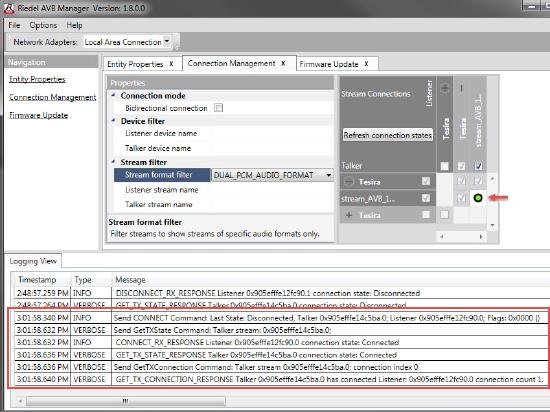The image size is (550, 412).
Task: Toggle matrix checkbox at stream_AV8_1 and second Tesira listener
Action: (461, 198)
